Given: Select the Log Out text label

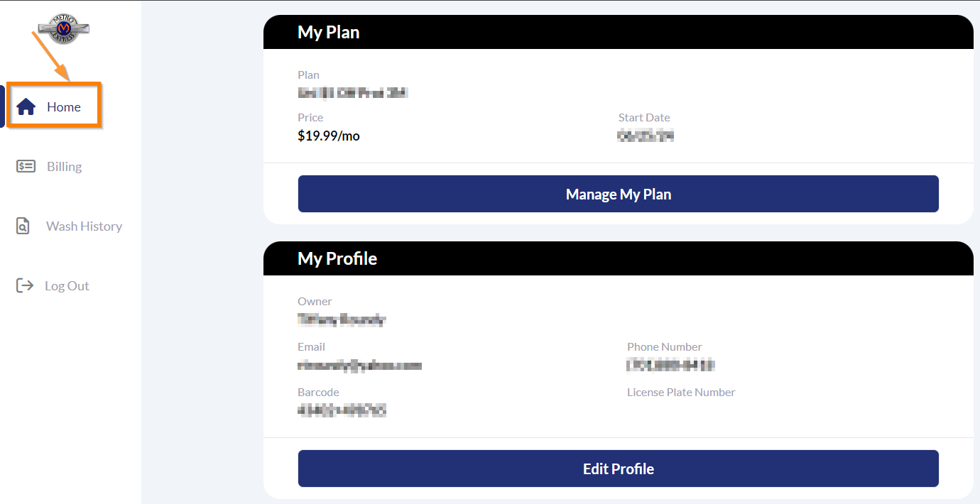Looking at the screenshot, I should [x=67, y=286].
